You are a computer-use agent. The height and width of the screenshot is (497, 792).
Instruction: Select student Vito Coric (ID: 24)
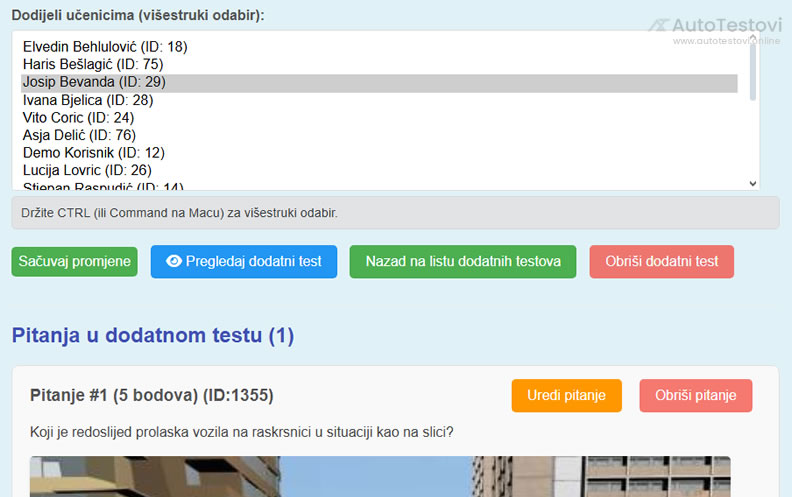(78, 117)
